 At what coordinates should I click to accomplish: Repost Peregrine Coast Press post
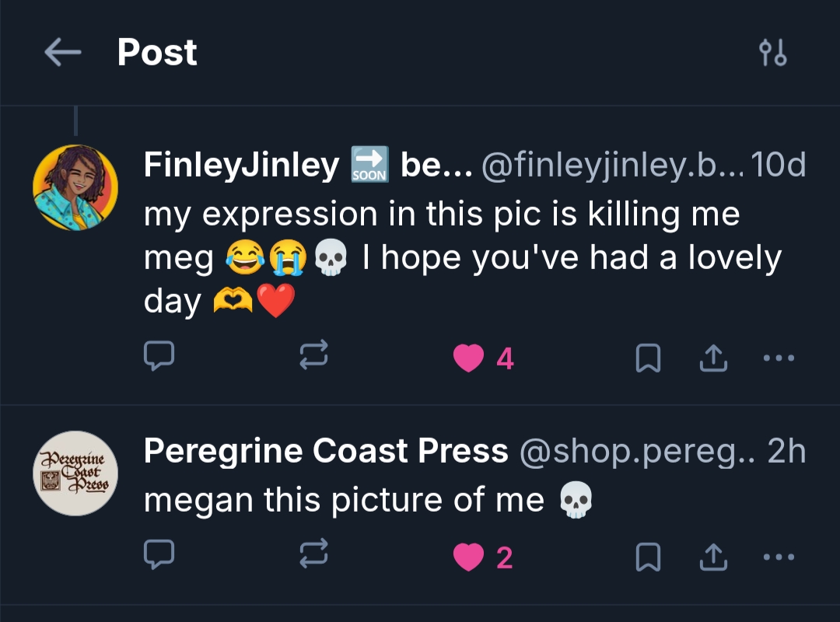coord(314,557)
